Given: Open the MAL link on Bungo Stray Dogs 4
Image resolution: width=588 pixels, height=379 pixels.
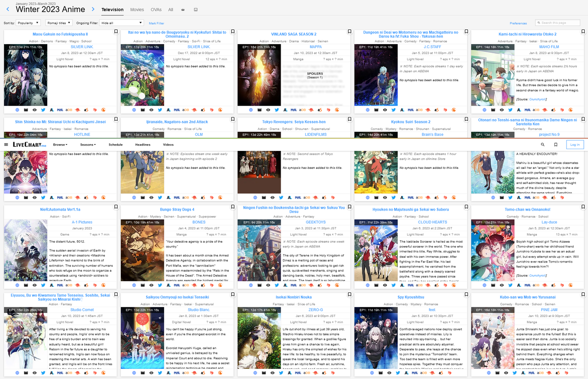Looking at the screenshot, I should [x=177, y=285].
